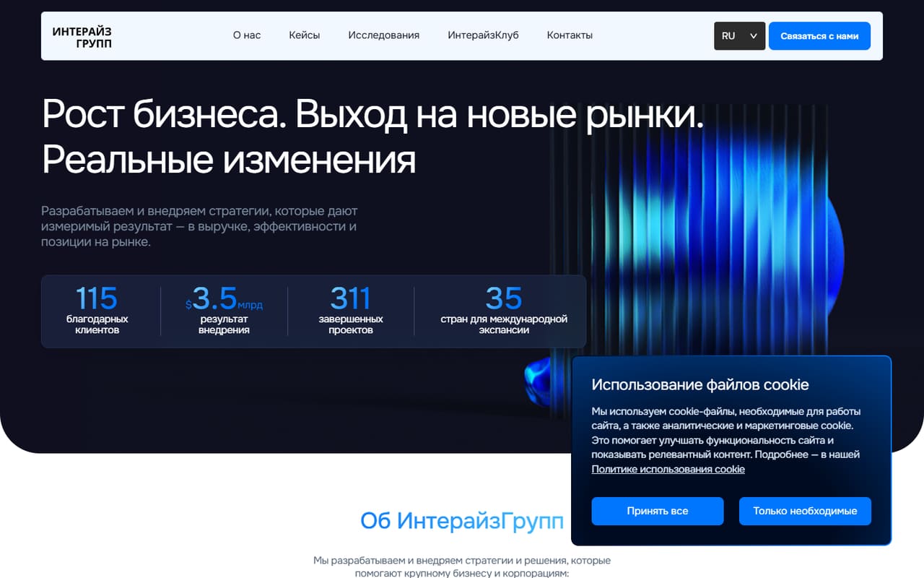Expand the RU language dropdown

739,36
